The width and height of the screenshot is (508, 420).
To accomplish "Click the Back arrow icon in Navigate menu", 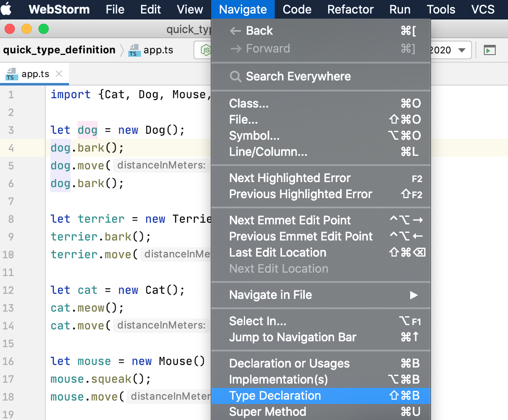I will pos(235,31).
